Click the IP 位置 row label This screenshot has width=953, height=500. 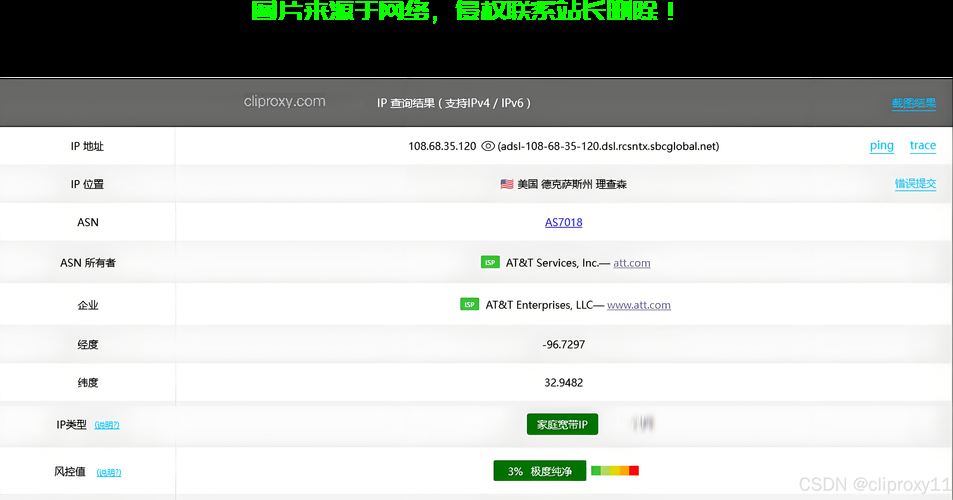click(x=87, y=184)
